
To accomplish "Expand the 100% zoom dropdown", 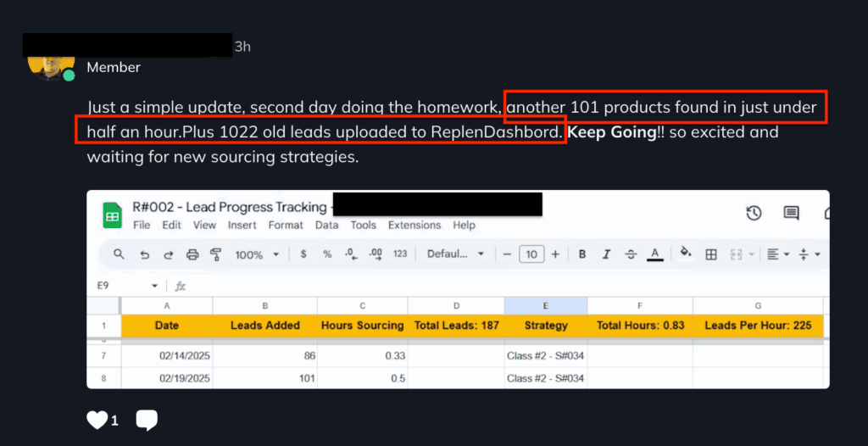I will pyautogui.click(x=259, y=254).
